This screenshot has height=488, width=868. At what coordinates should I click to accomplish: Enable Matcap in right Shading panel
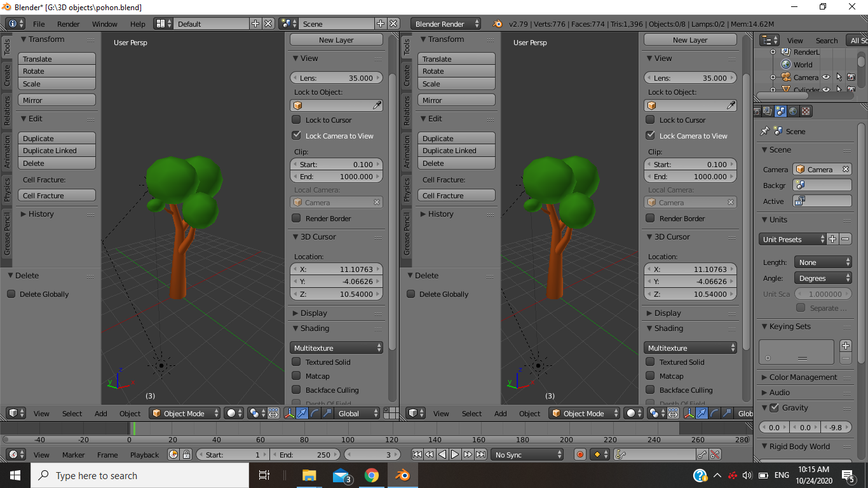coord(650,376)
